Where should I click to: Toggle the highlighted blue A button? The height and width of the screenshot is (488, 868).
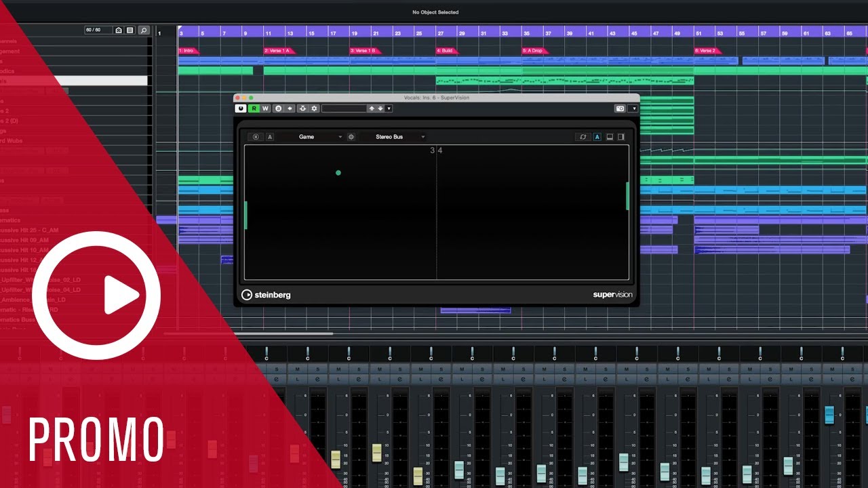point(597,137)
